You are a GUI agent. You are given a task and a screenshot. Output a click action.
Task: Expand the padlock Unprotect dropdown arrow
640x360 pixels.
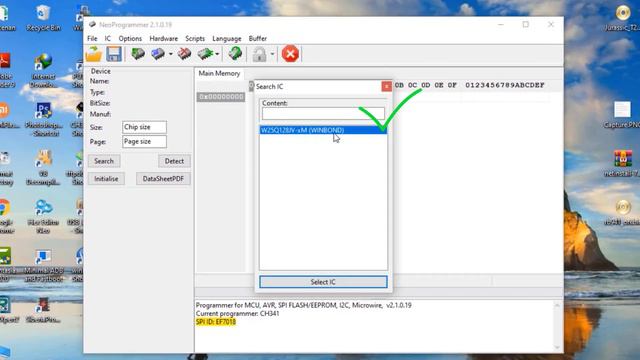click(272, 54)
